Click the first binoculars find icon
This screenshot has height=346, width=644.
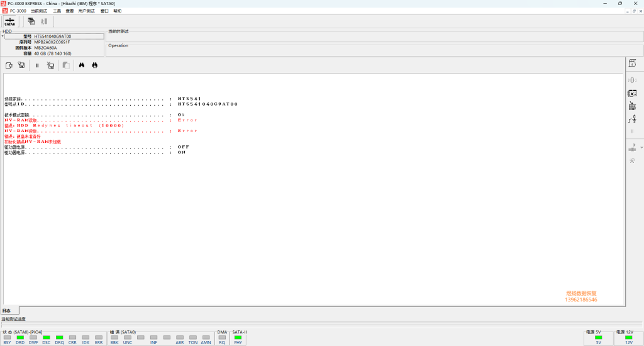click(82, 65)
